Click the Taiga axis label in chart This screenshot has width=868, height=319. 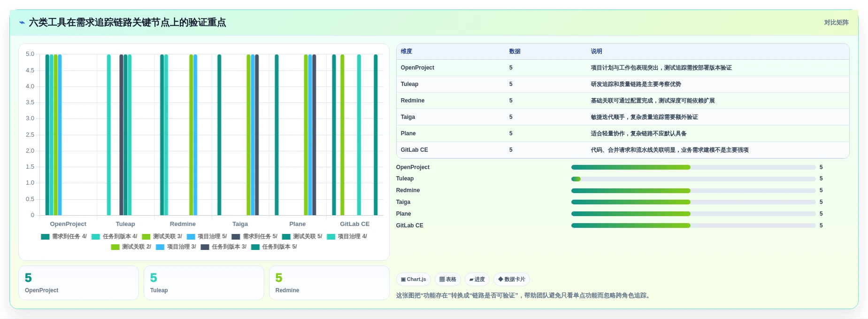[x=240, y=224]
